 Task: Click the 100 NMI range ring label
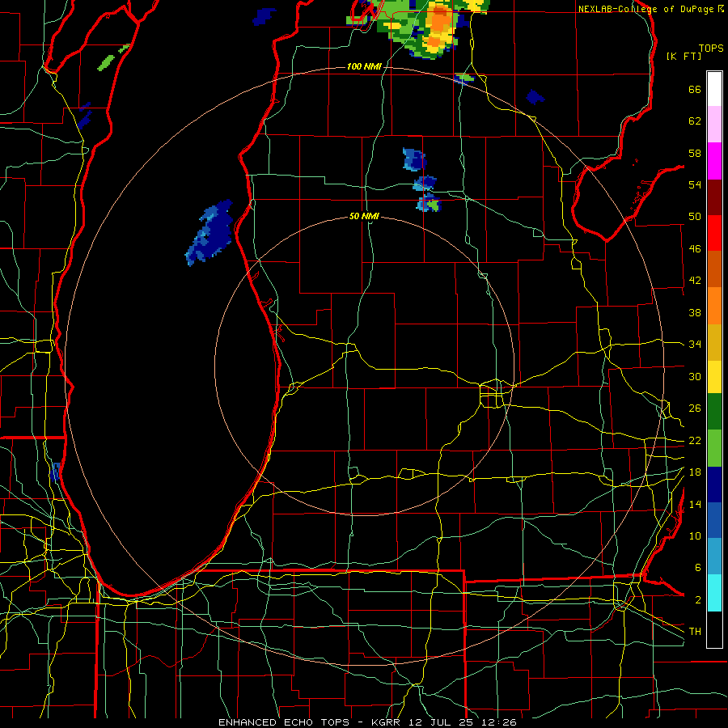pyautogui.click(x=364, y=67)
